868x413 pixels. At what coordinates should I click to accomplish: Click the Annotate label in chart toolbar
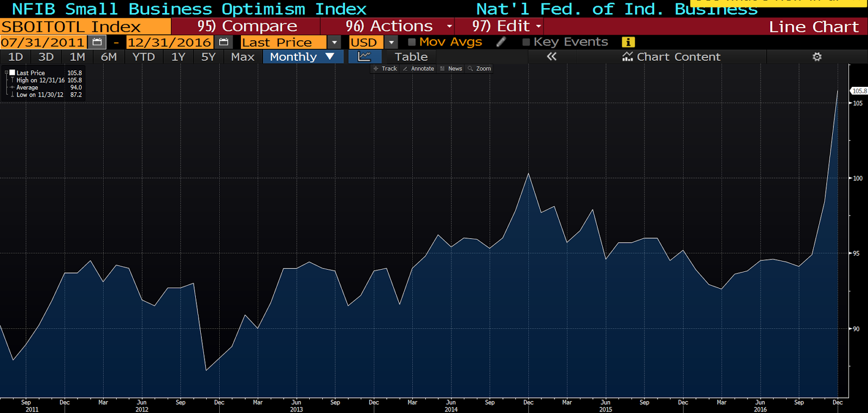(423, 69)
